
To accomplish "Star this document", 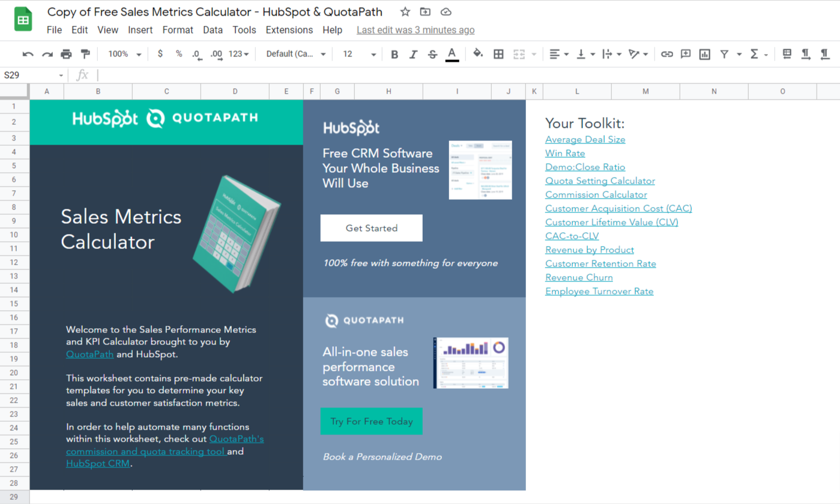I will 405,12.
